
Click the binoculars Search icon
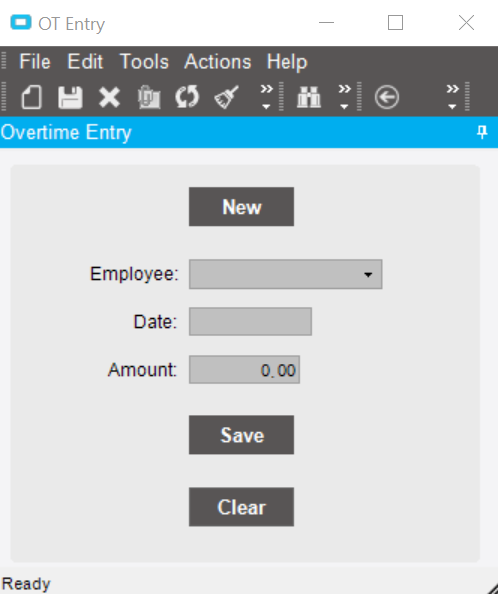pyautogui.click(x=309, y=97)
